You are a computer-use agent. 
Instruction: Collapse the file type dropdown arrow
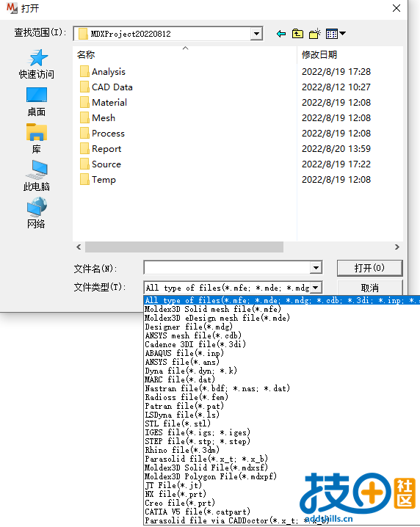(316, 288)
